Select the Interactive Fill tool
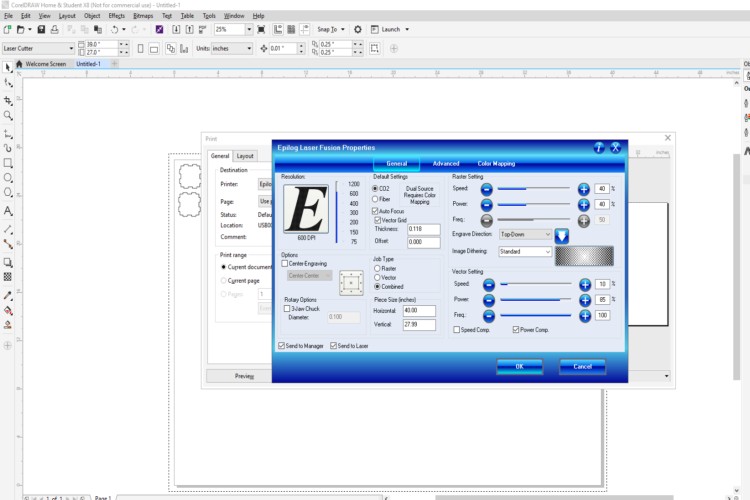 [8, 311]
